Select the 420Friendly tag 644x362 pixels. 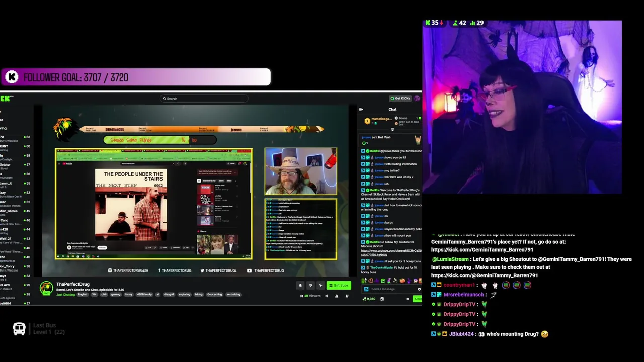point(144,294)
